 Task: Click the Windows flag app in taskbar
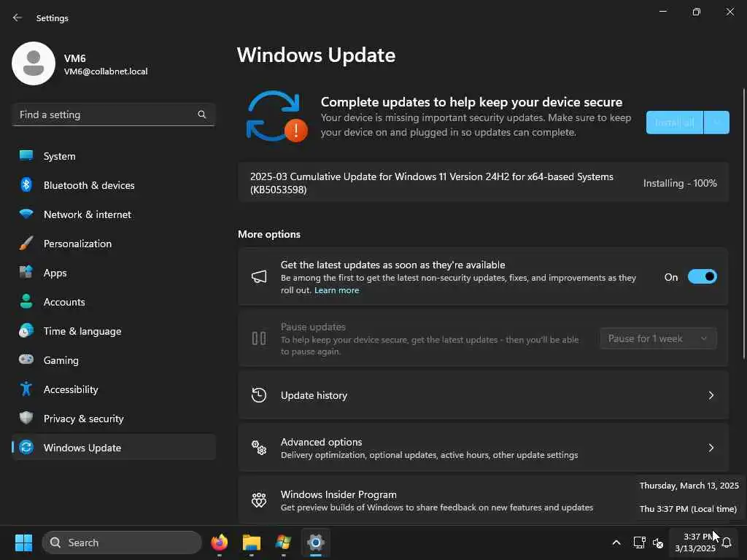[x=284, y=542]
